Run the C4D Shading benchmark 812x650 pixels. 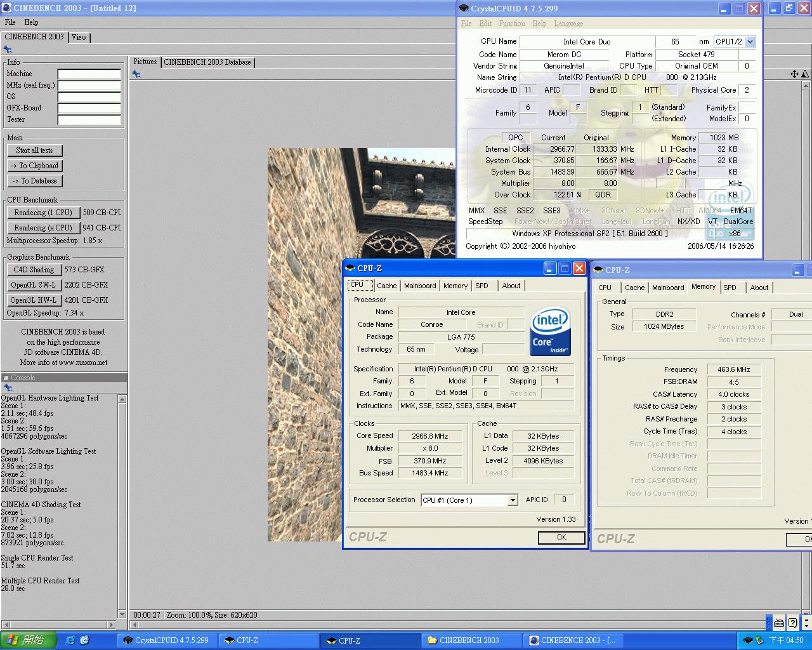pos(34,270)
